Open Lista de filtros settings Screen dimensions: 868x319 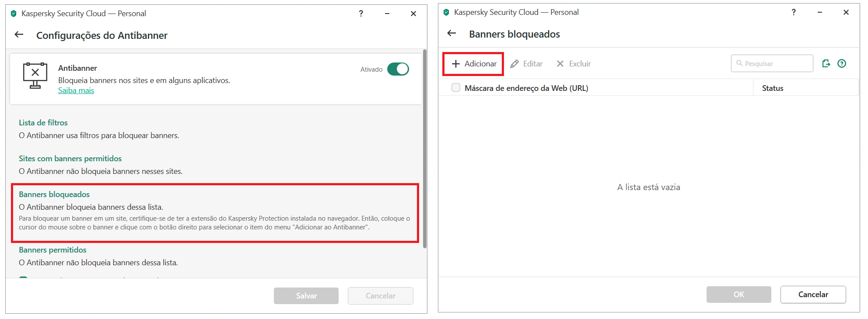tap(43, 123)
